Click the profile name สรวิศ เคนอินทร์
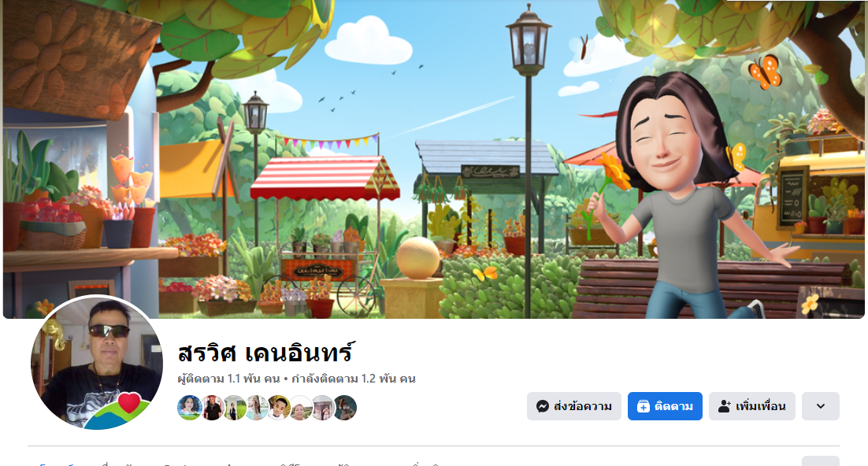 coord(265,353)
